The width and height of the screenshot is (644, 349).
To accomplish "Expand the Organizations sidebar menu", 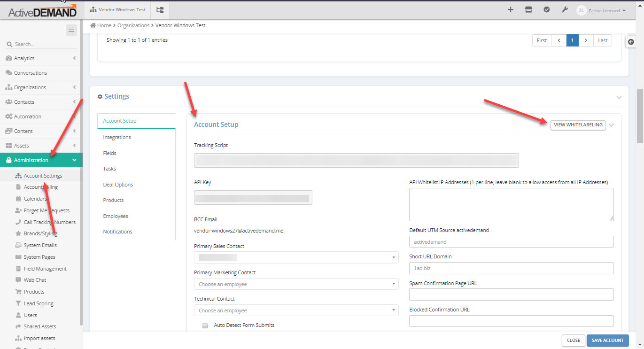I will click(41, 87).
